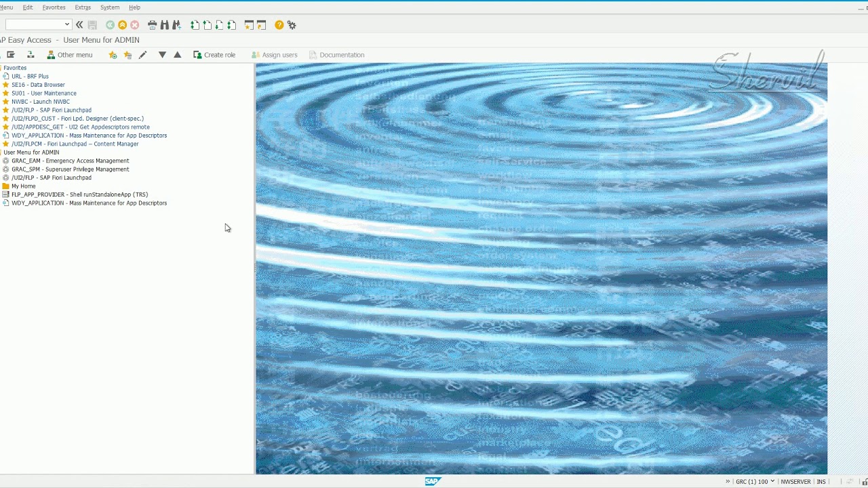The image size is (868, 488).
Task: Click the SAP logo in the footer
Action: (x=433, y=482)
